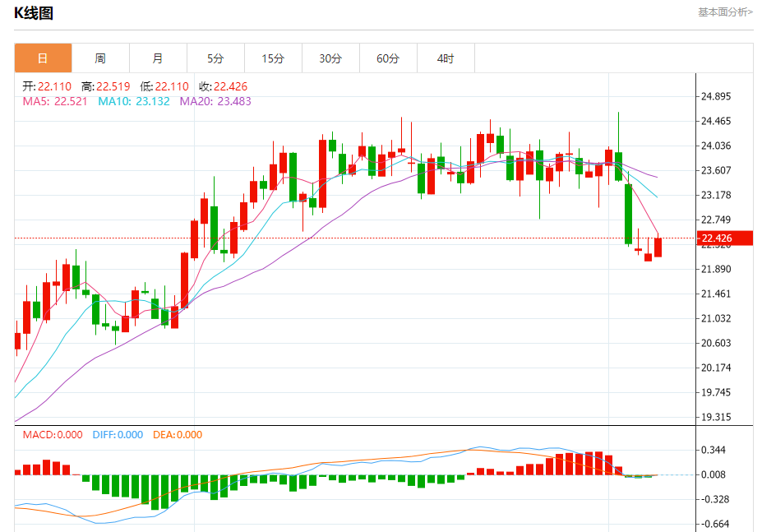Click the K线图 heading

pos(34,13)
